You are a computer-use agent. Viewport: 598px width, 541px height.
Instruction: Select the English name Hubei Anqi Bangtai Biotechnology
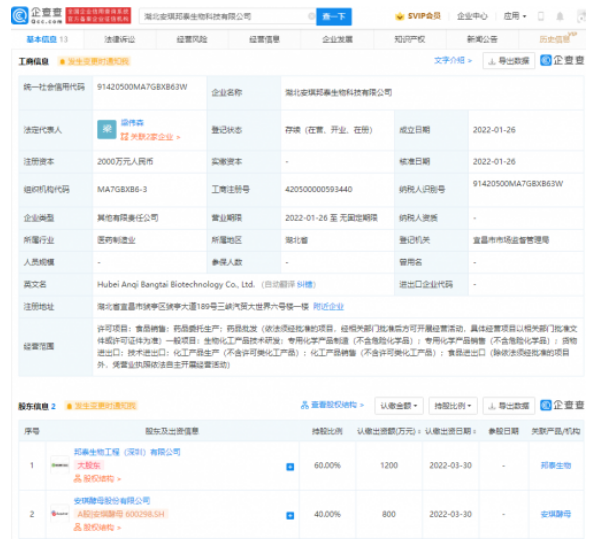point(176,284)
